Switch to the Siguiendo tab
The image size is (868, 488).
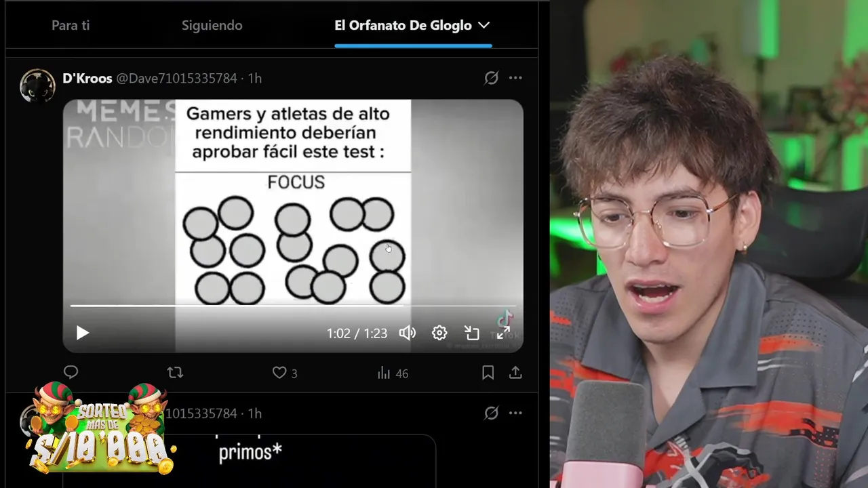[212, 25]
